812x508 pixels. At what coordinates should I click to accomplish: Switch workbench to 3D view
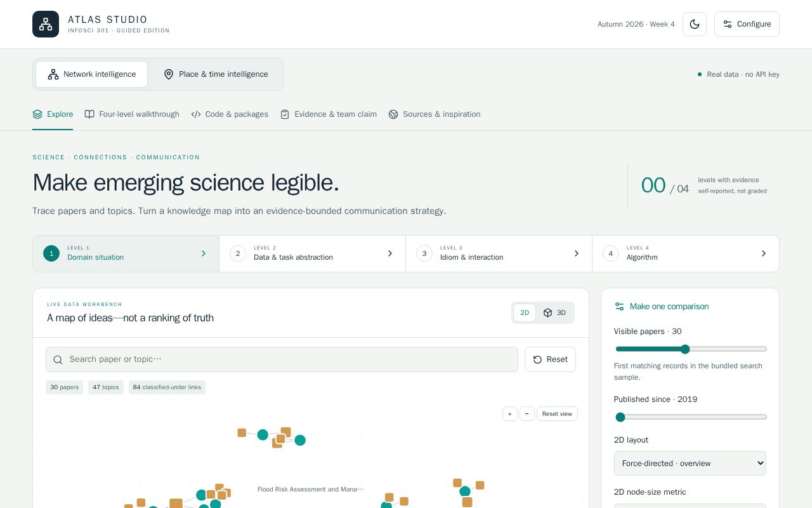[554, 313]
